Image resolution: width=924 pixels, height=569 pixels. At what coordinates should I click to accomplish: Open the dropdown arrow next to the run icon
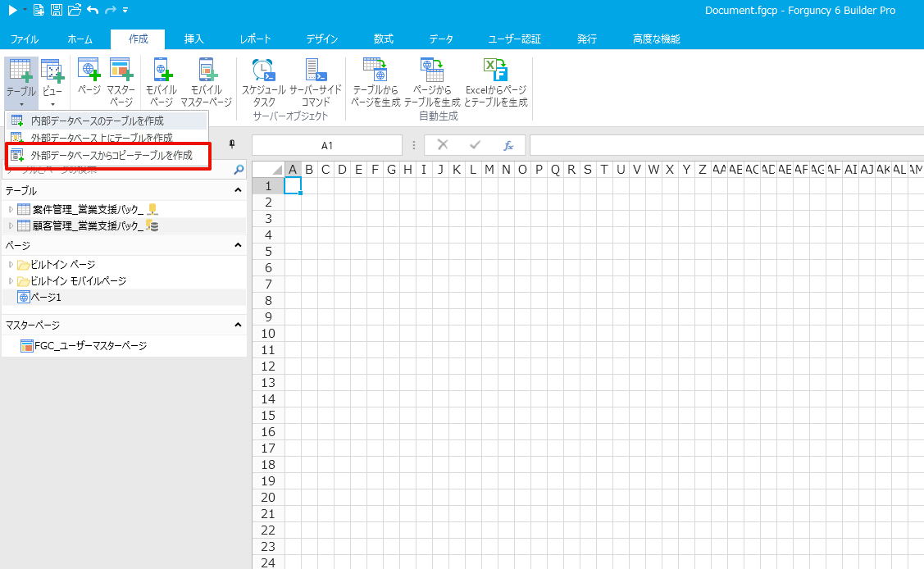tap(25, 10)
